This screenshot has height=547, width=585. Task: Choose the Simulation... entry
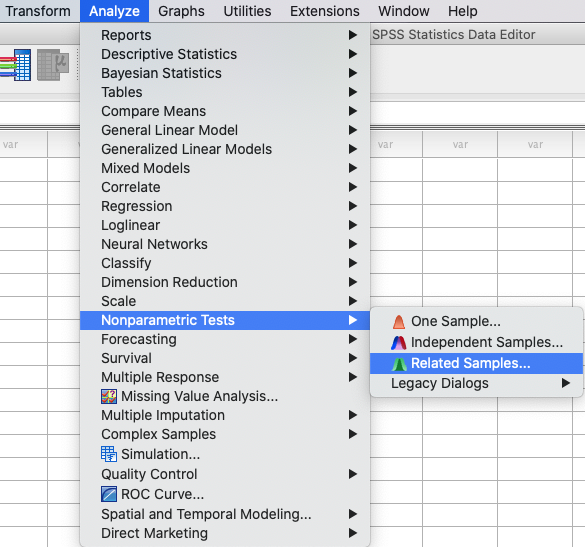click(x=225, y=454)
